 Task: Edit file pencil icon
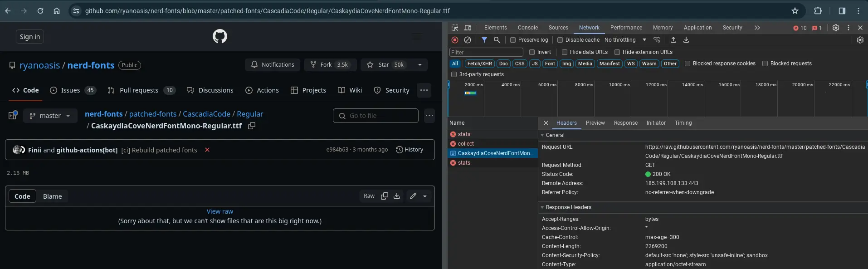(x=413, y=196)
